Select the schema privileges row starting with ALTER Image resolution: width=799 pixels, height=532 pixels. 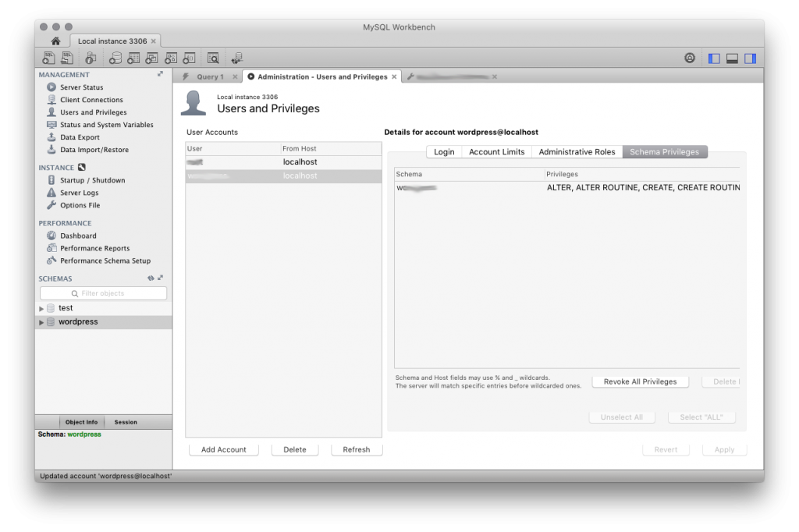tap(567, 187)
